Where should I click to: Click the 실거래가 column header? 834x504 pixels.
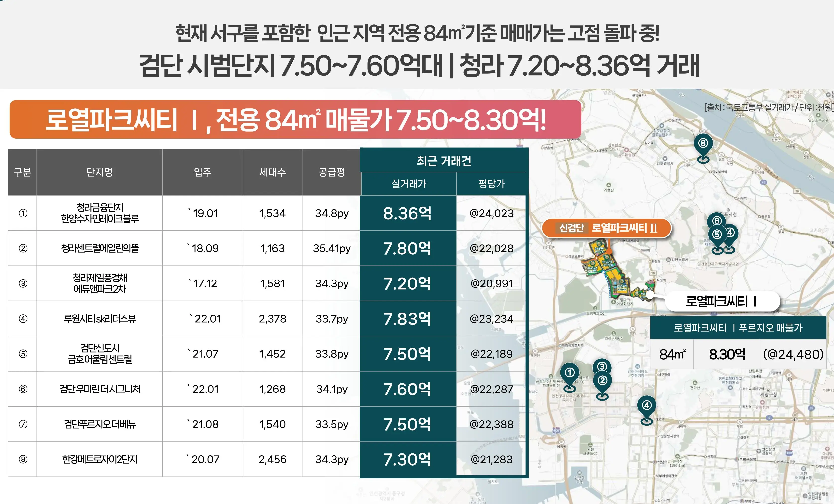tap(409, 184)
